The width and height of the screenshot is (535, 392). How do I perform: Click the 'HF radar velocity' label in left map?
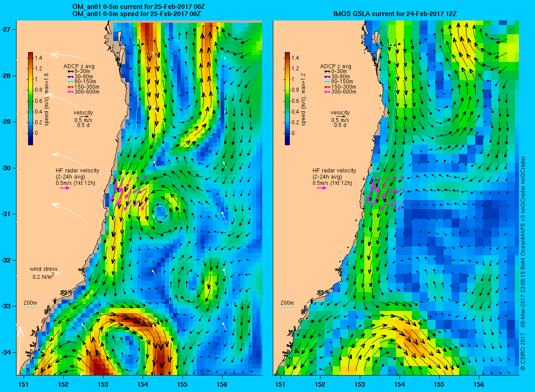pos(77,171)
